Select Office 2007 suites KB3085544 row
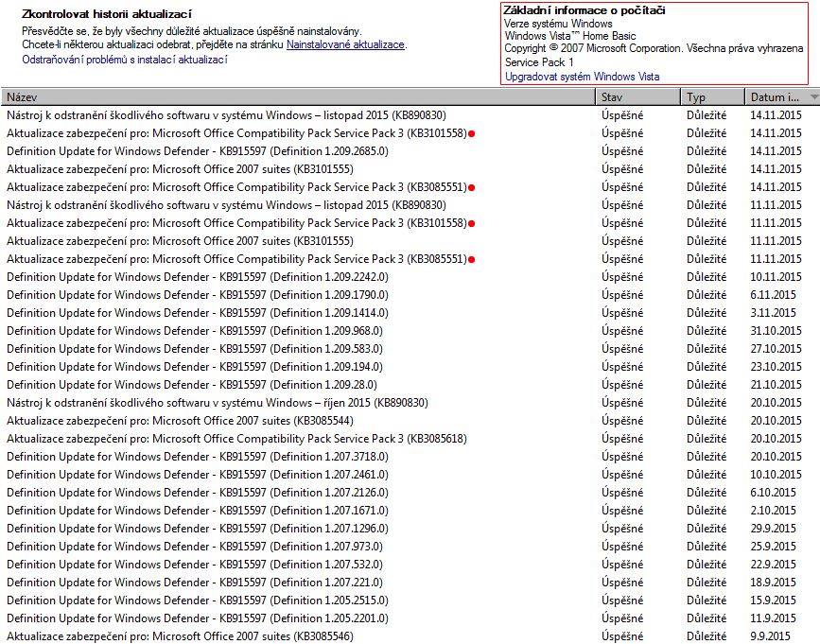Image resolution: width=820 pixels, height=644 pixels. (x=410, y=421)
